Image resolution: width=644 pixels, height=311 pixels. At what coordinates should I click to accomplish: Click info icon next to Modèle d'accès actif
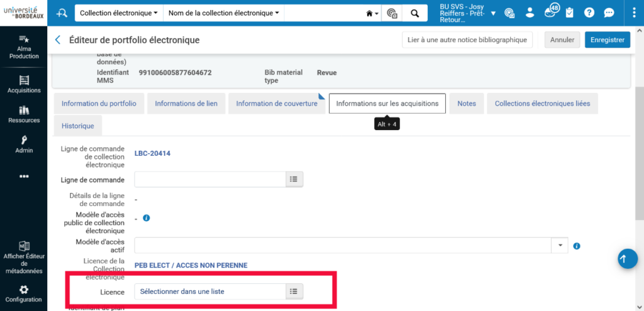point(576,246)
